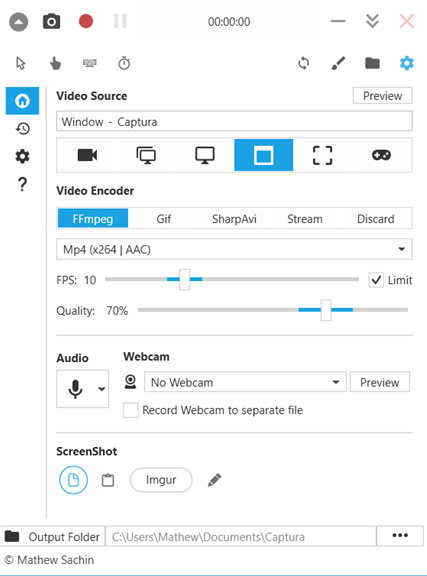The height and width of the screenshot is (576, 427).
Task: Open the output folder icon in toolbar
Action: point(372,63)
